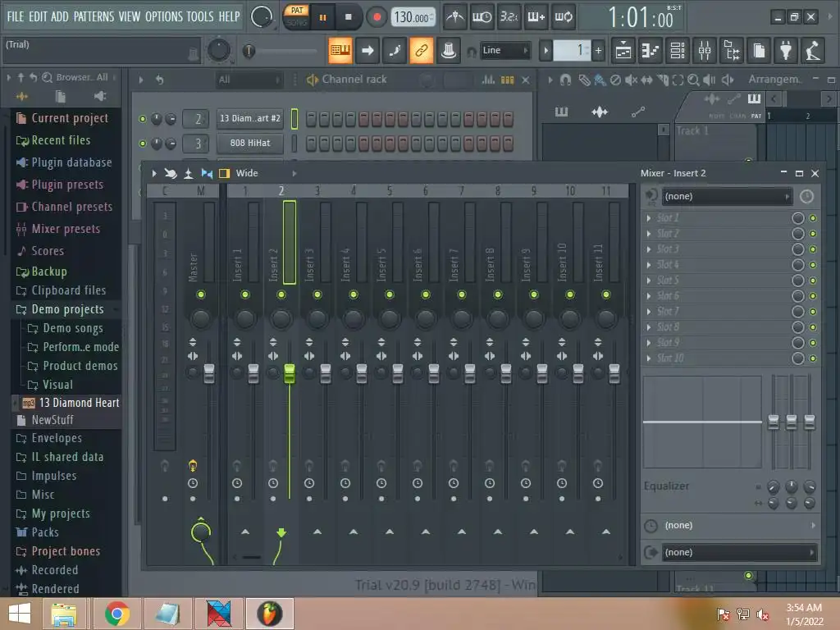Click the Arrangement magnet snap icon
The width and height of the screenshot is (840, 630).
pyautogui.click(x=565, y=80)
